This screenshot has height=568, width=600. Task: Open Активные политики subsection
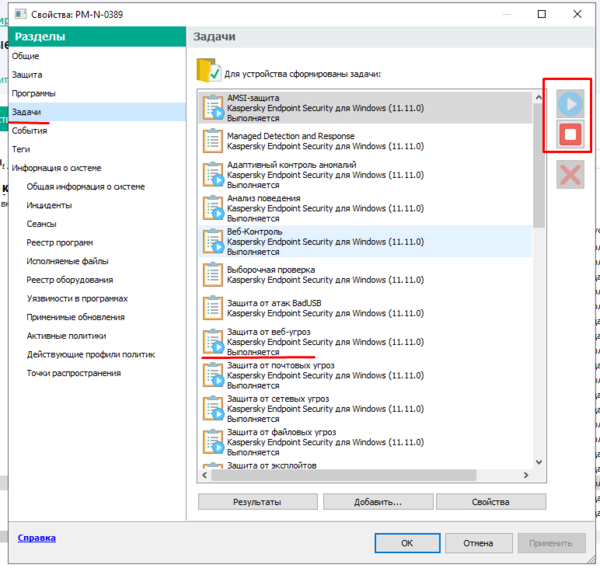tap(67, 336)
